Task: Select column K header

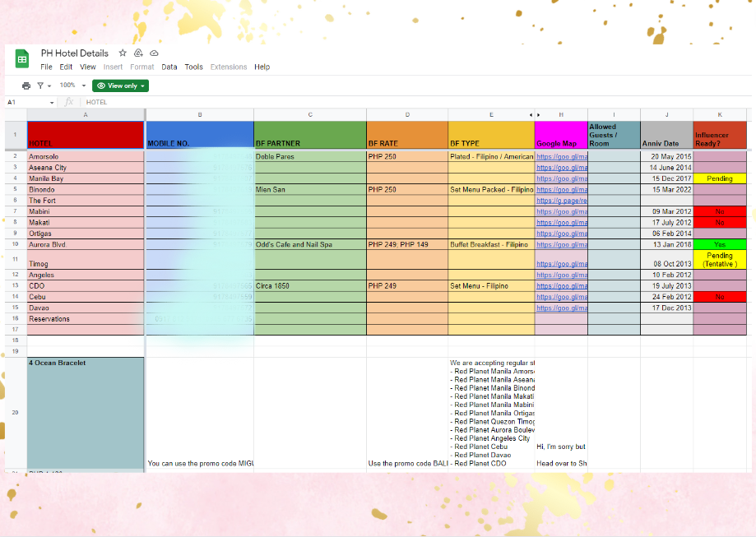Action: point(720,115)
